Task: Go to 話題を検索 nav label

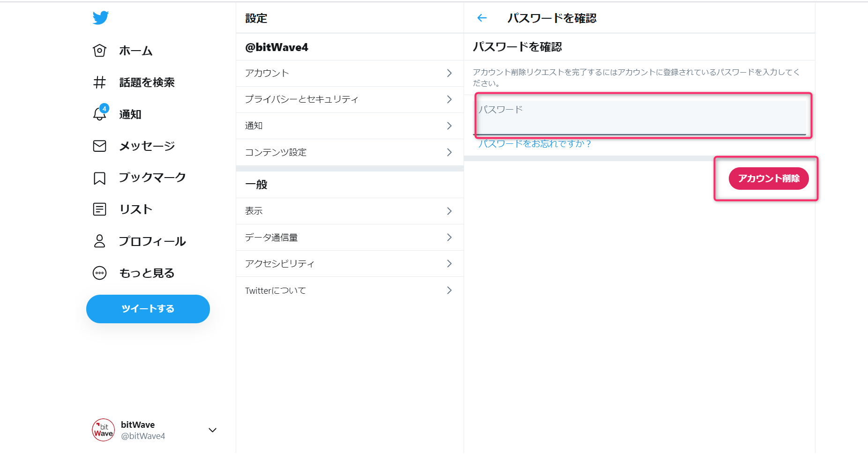Action: [x=147, y=82]
